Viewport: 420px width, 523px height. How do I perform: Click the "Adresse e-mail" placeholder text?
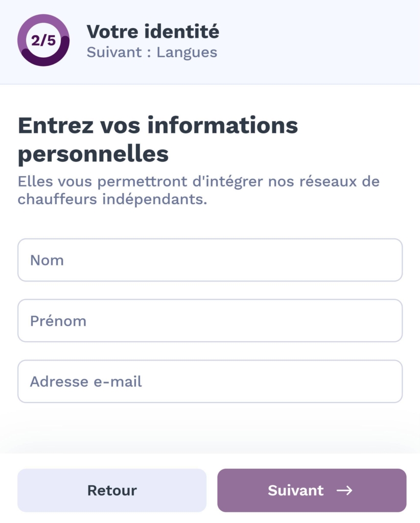[86, 382]
